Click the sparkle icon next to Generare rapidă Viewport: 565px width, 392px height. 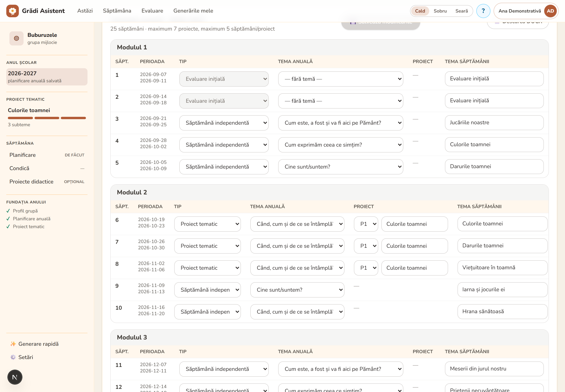pyautogui.click(x=13, y=344)
